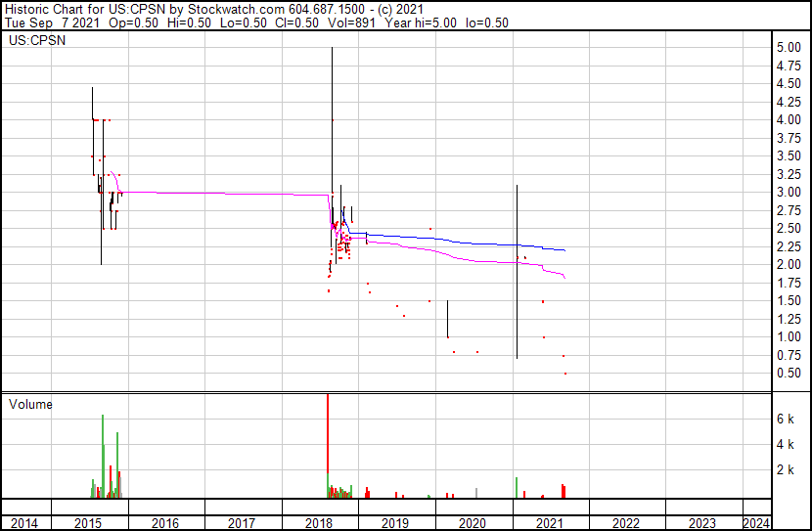
Task: Click the end of the blue moving average
Action: [564, 250]
